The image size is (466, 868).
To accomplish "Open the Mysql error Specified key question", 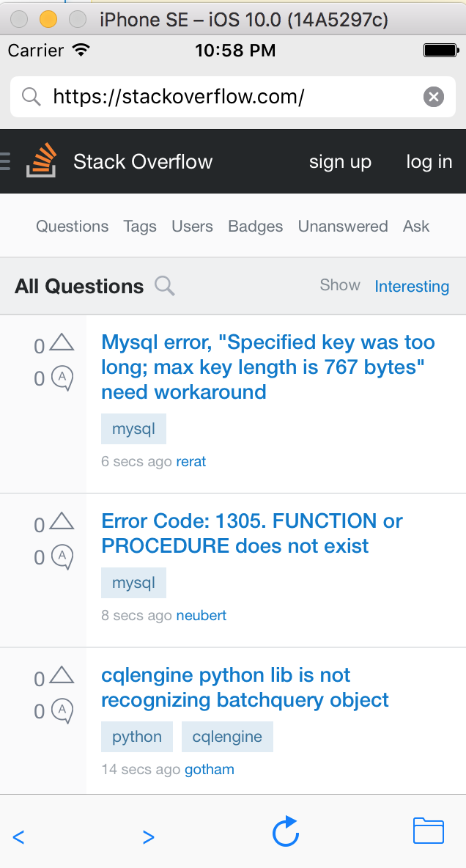I will pyautogui.click(x=268, y=367).
